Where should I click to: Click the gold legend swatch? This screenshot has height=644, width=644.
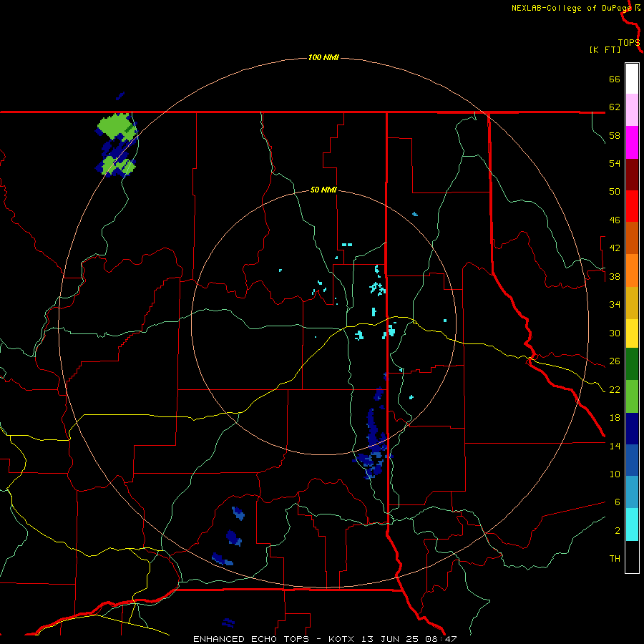pyautogui.click(x=632, y=303)
